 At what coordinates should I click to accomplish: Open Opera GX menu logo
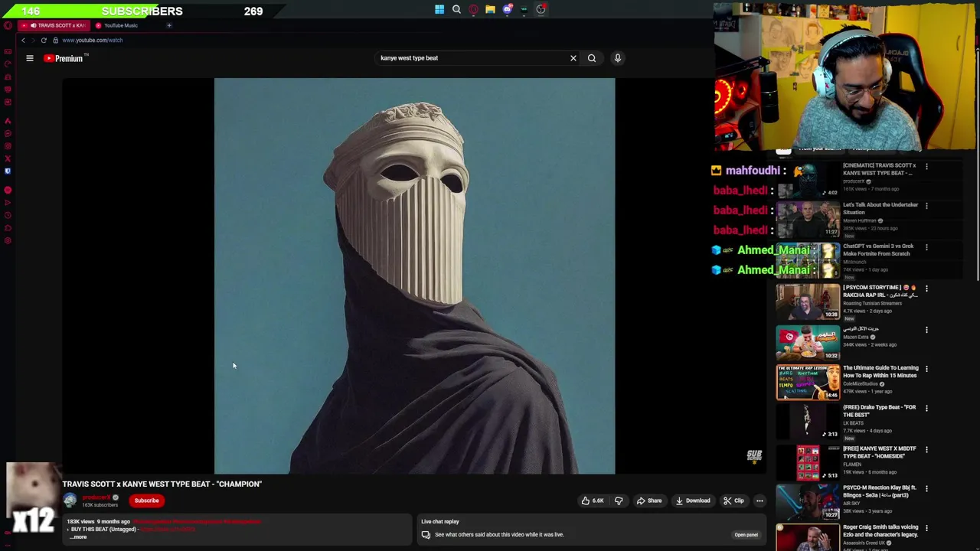click(x=8, y=25)
